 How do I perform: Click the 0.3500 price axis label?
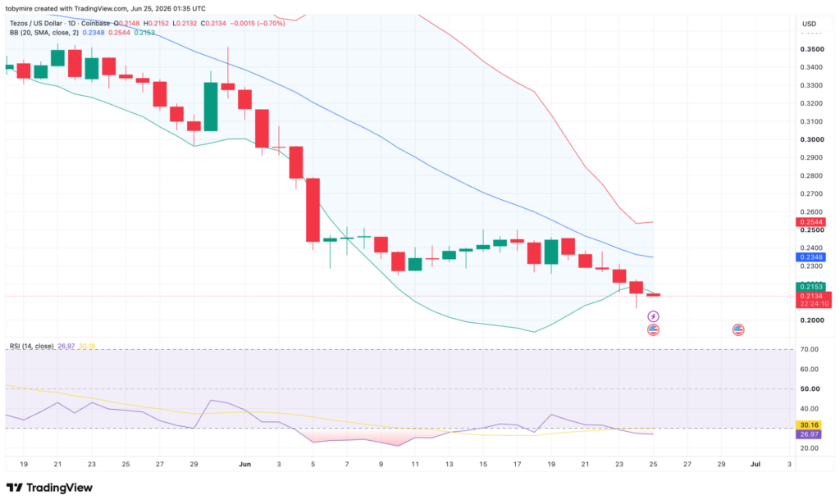(x=812, y=49)
